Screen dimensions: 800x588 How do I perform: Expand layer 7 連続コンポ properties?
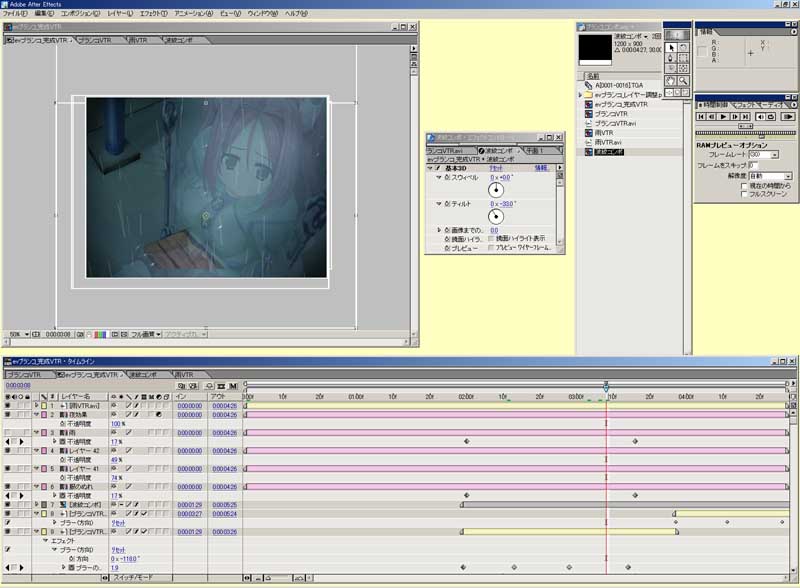(x=37, y=505)
